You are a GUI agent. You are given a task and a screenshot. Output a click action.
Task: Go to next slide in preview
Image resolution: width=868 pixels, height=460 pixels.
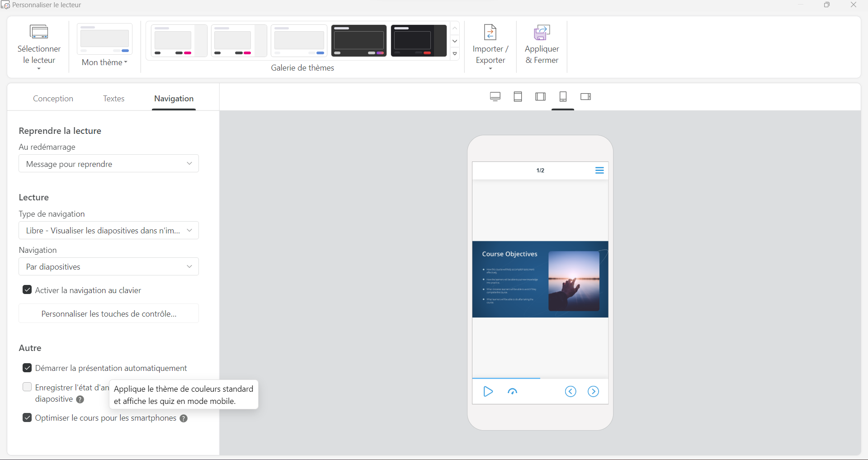[593, 392]
